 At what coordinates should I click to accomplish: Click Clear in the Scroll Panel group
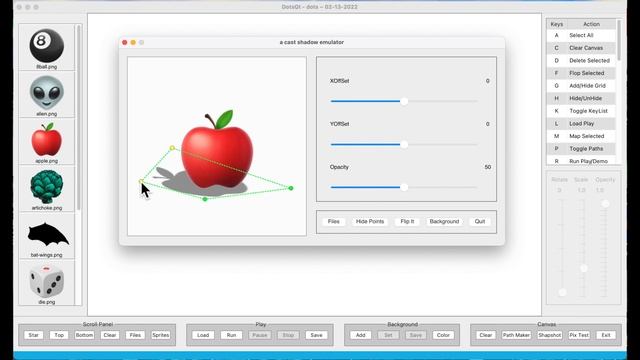pos(110,335)
